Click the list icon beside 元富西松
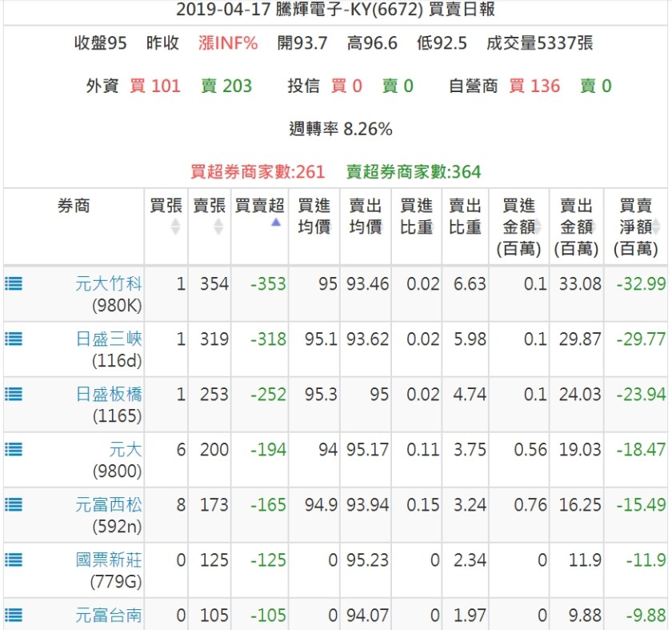This screenshot has width=672, height=630. [x=14, y=504]
